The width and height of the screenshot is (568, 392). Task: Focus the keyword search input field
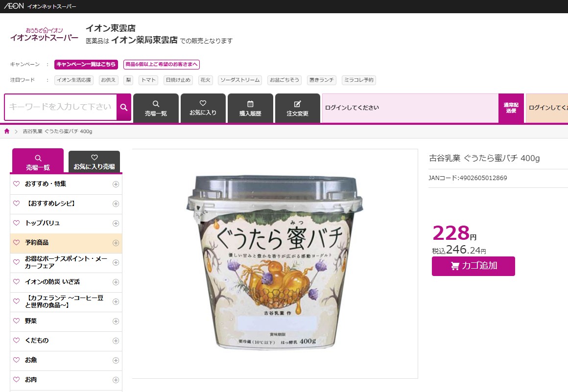click(61, 107)
